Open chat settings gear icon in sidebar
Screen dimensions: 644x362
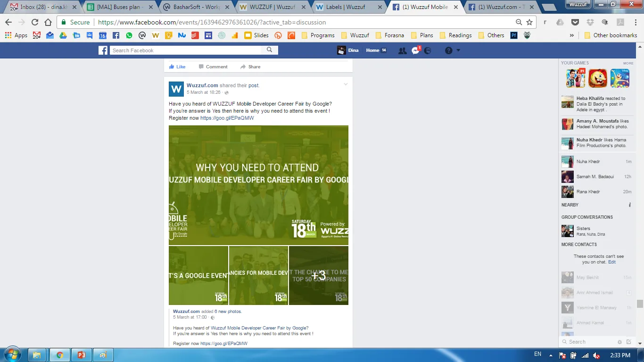[620, 342]
